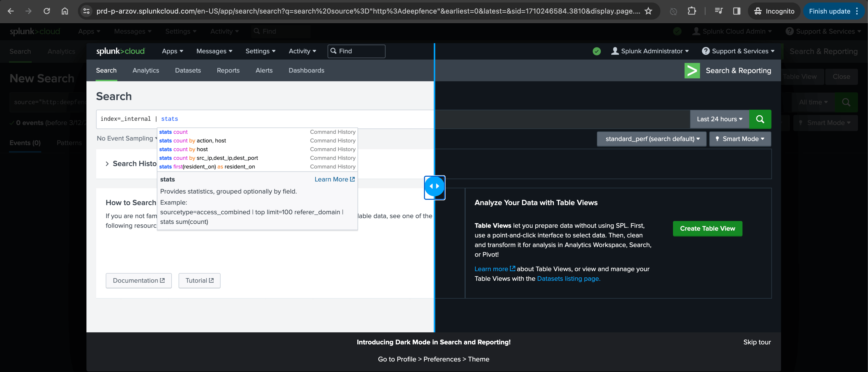Click green health status check icon
Viewport: 868px width, 372px height.
596,51
